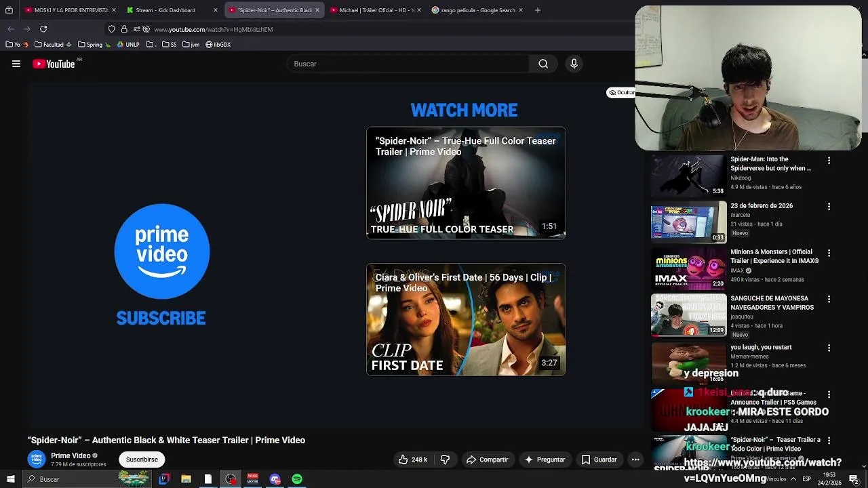Screen dimensions: 868x488
Task: Close the Spider-Noir browser tab
Action: coord(317,10)
